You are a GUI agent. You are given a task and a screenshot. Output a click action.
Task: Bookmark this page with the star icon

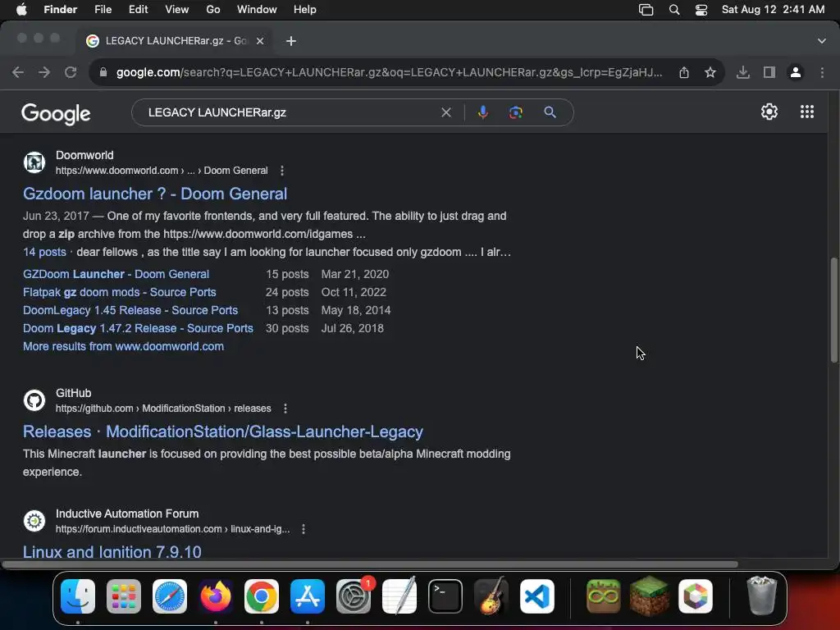pyautogui.click(x=710, y=72)
